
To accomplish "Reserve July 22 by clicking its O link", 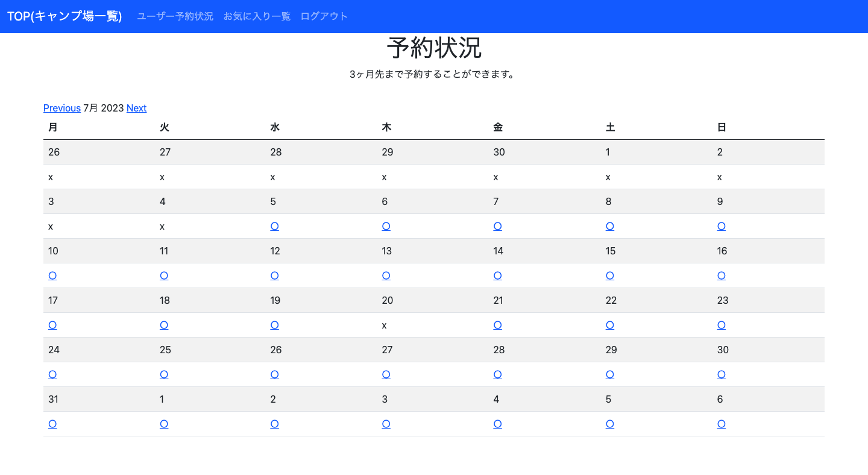I will click(609, 325).
